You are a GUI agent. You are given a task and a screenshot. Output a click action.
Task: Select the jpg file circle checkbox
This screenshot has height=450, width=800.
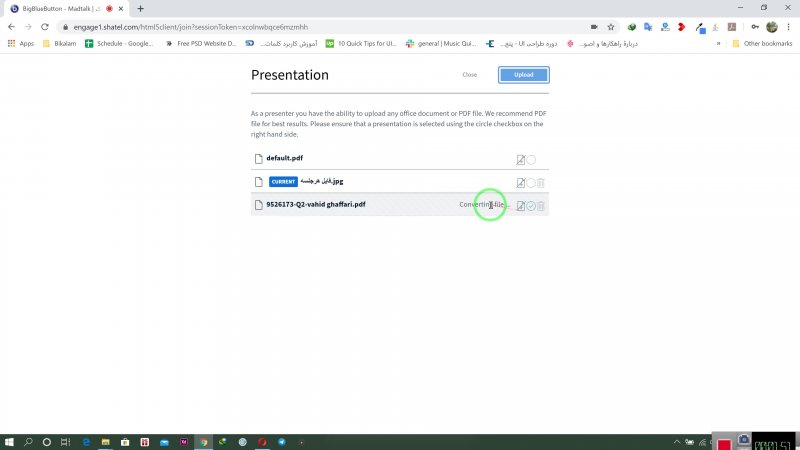click(531, 182)
